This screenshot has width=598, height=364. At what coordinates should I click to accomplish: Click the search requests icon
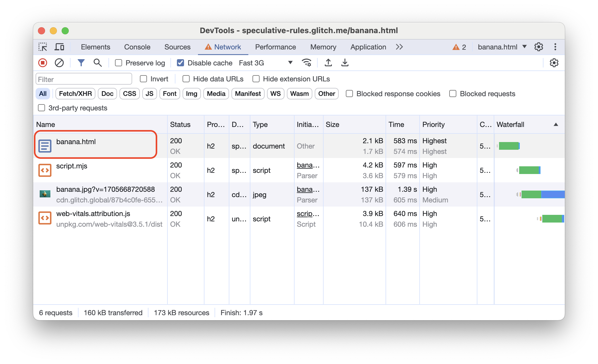click(97, 63)
